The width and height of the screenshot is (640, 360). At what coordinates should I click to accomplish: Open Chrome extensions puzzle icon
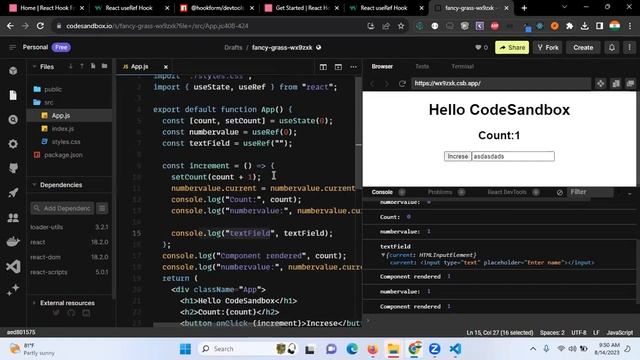click(569, 26)
